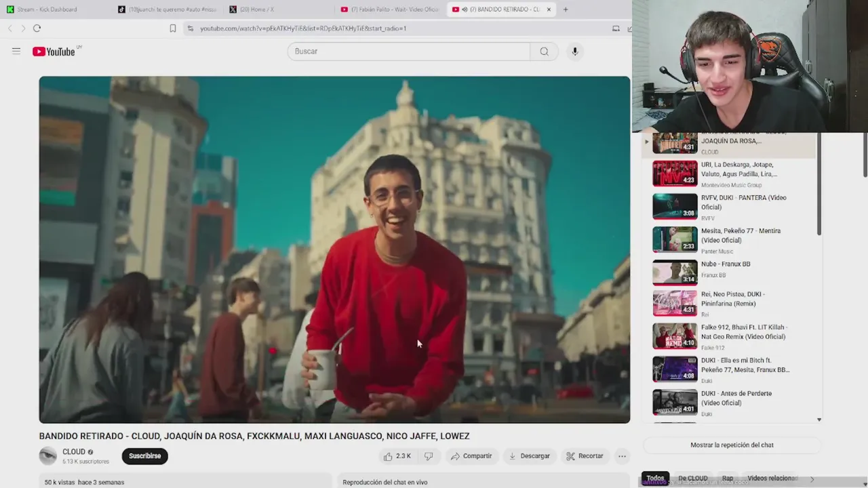Click the Recortar clip button
868x488 pixels.
pos(585,456)
